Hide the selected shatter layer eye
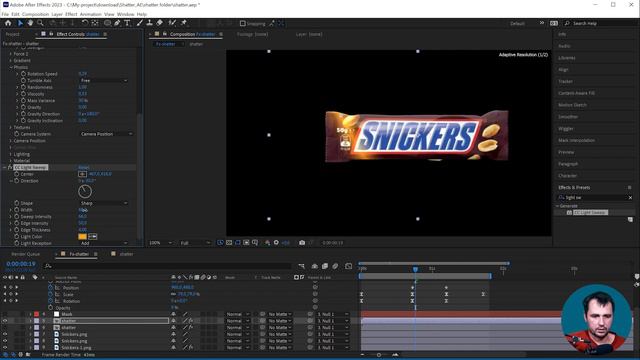 point(5,321)
